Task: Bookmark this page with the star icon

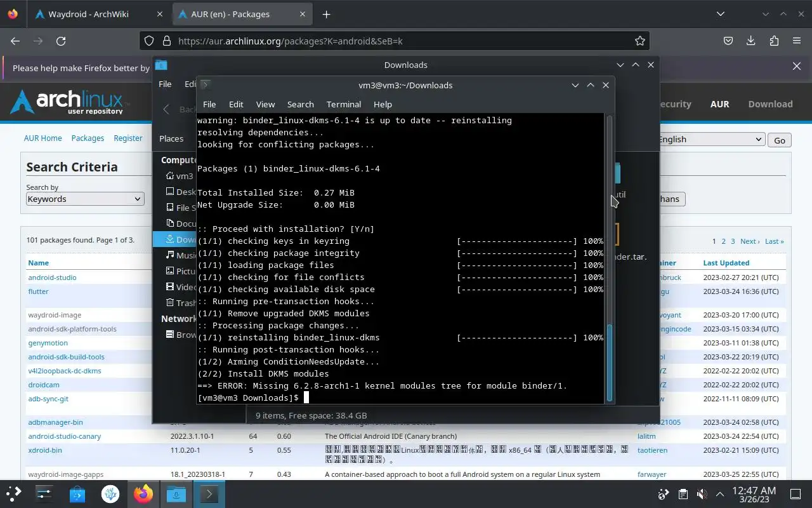Action: (x=640, y=41)
